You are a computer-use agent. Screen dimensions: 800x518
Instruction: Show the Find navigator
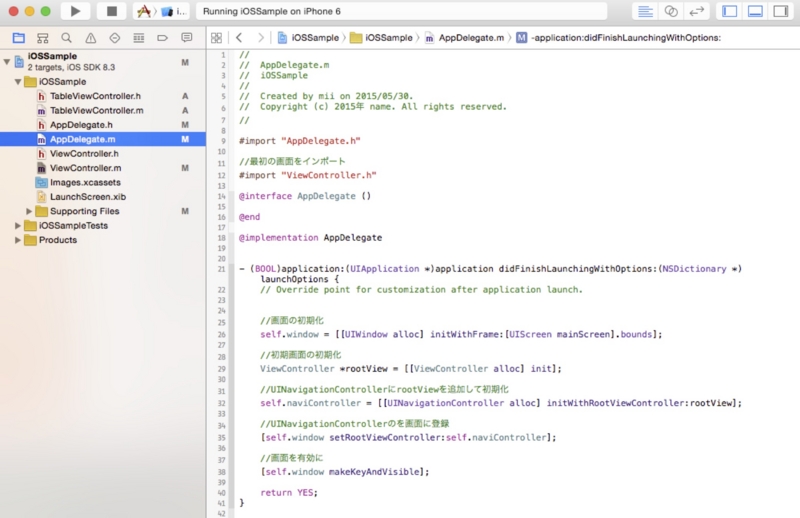(x=66, y=38)
